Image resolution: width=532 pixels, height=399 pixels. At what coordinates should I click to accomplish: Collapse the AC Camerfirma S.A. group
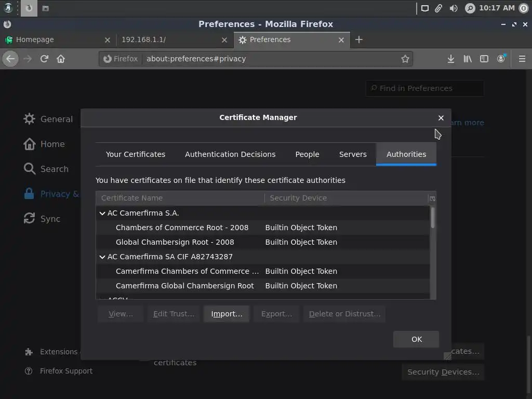102,213
